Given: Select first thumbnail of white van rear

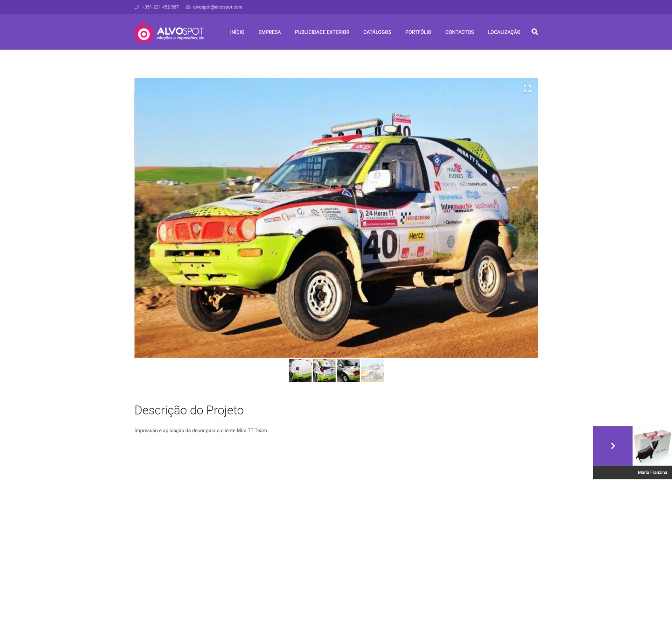Looking at the screenshot, I should tap(300, 370).
